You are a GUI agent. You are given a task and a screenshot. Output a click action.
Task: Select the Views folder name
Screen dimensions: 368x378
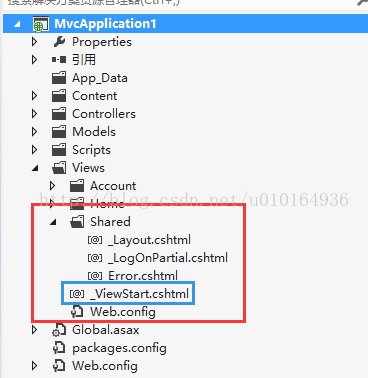(x=88, y=168)
